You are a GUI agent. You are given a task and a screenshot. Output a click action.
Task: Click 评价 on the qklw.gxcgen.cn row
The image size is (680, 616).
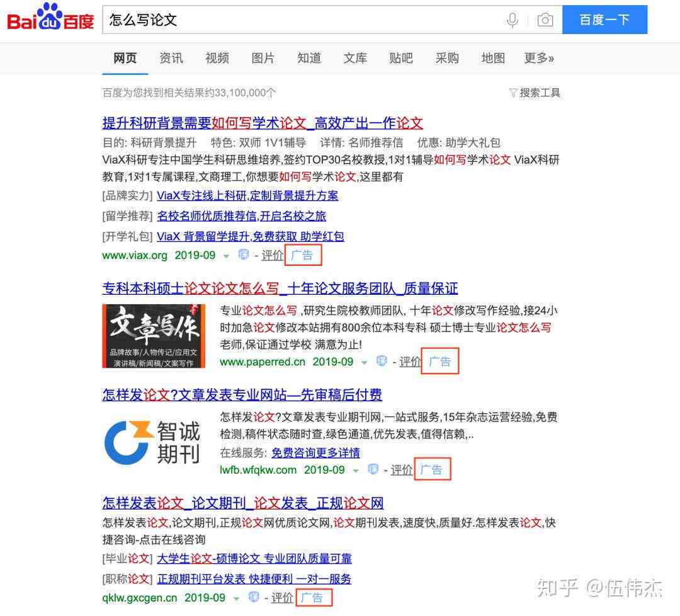pos(282,598)
